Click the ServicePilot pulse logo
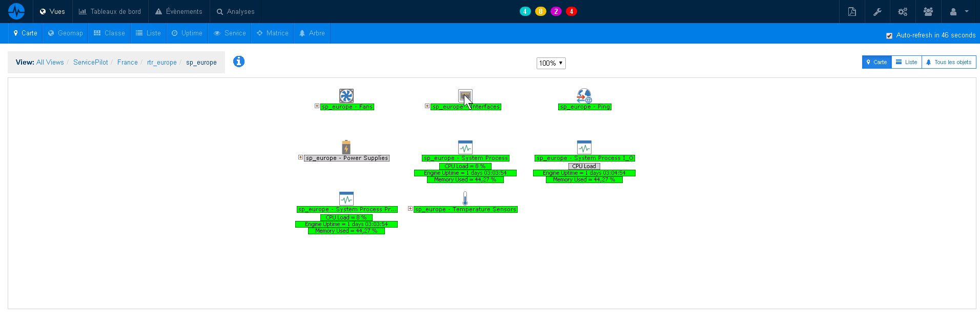The image size is (980, 324). [x=16, y=11]
